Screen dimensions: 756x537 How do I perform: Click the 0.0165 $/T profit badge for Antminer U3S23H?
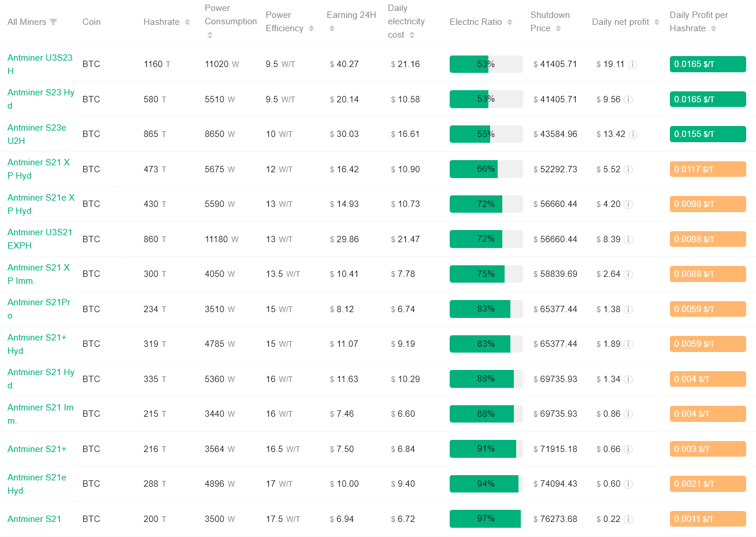click(x=708, y=64)
